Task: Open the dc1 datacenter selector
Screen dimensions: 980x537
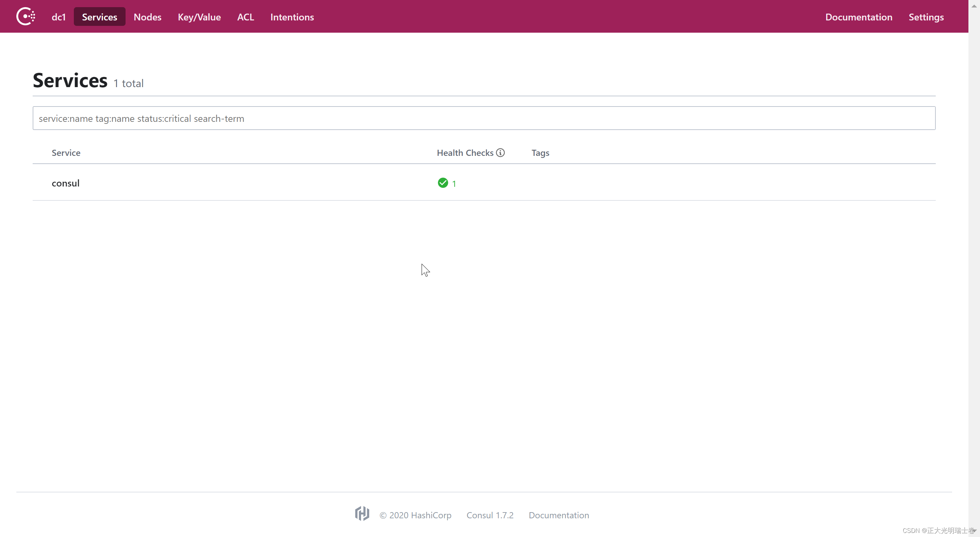Action: click(x=59, y=17)
